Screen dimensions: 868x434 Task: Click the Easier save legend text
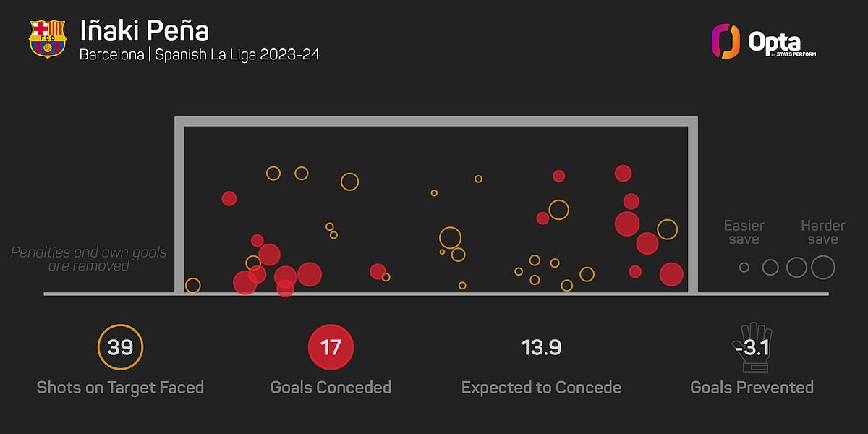(744, 233)
